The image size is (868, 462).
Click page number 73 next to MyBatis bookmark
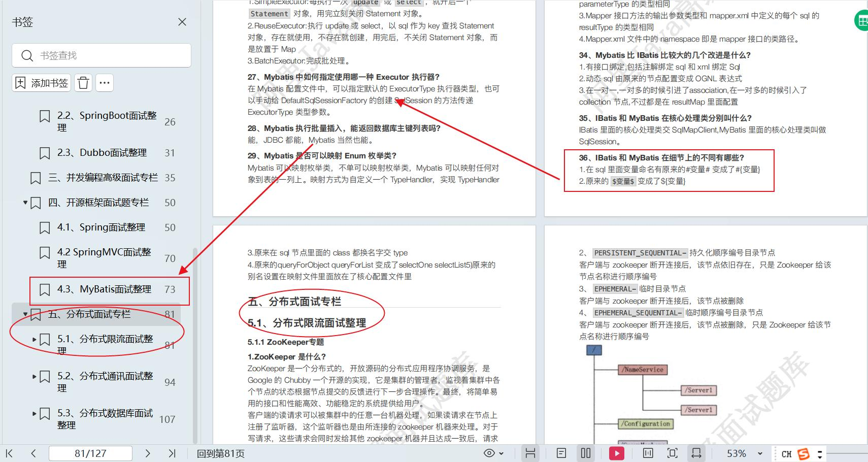pos(170,289)
